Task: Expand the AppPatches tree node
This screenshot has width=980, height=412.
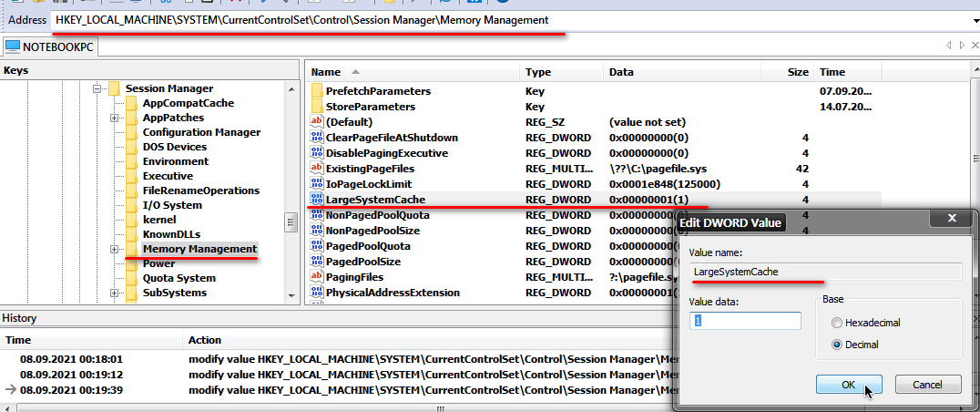Action: coord(114,118)
